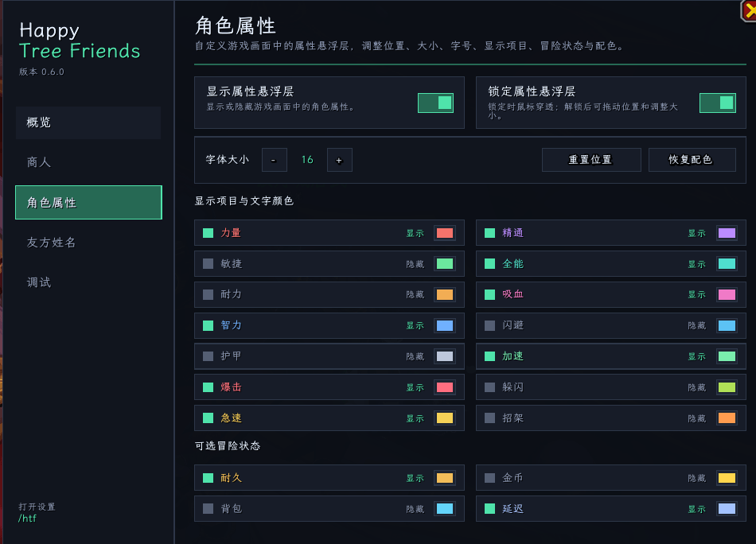756x544 pixels.
Task: Toggle 锁定属性悬浮层 switch
Action: coord(718,103)
